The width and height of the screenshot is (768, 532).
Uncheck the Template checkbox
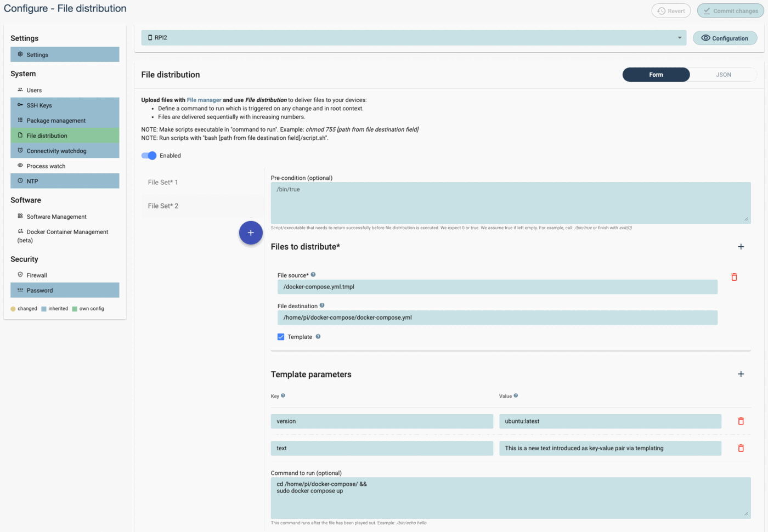coord(280,336)
